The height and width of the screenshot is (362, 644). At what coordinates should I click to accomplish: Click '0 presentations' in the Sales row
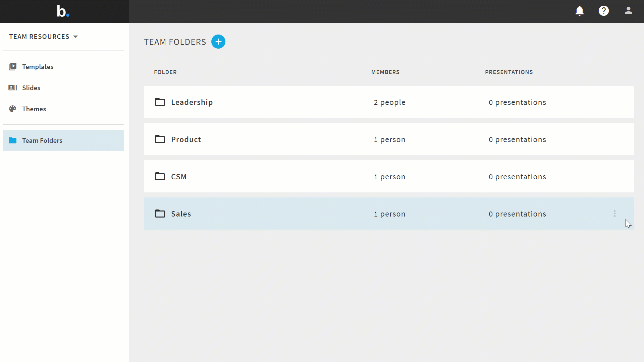tap(517, 214)
